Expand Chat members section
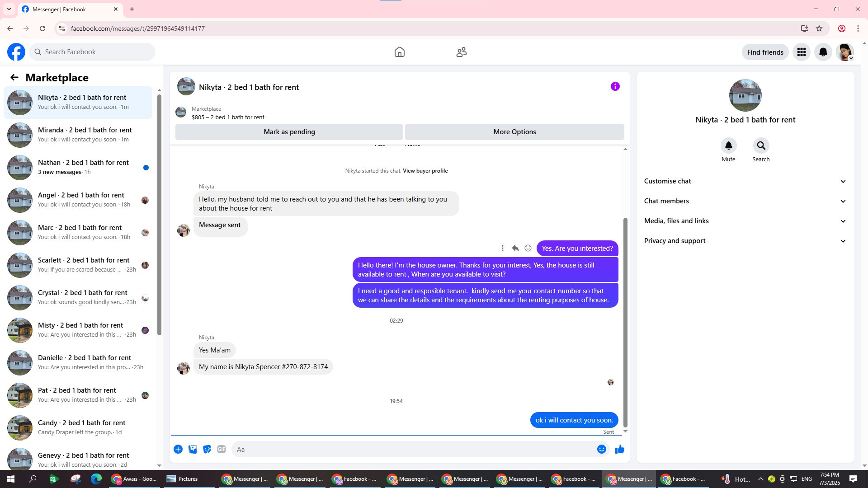The width and height of the screenshot is (868, 488). click(x=745, y=201)
